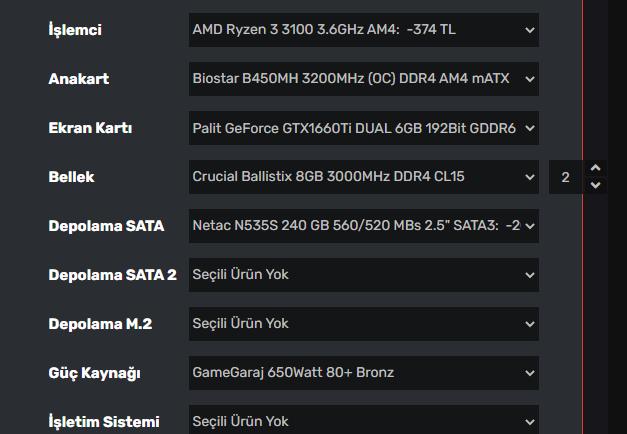
Task: Decrease memory quantity with down arrow
Action: (x=596, y=185)
